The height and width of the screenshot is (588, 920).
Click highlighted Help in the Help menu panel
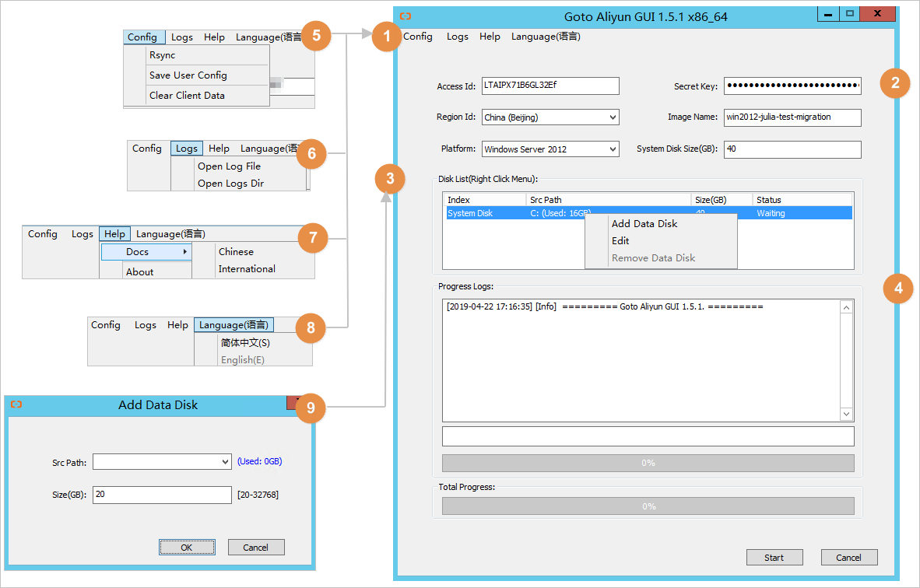coord(114,234)
